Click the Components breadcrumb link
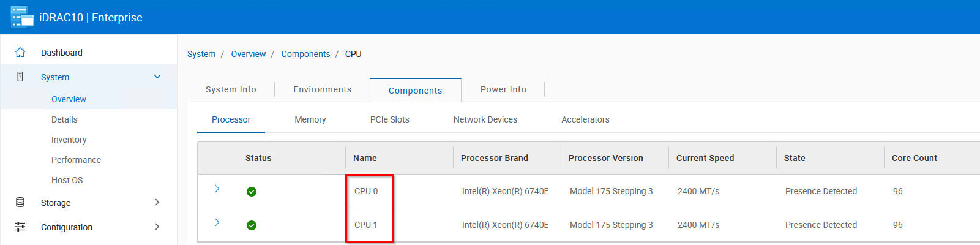The image size is (980, 245). click(305, 54)
